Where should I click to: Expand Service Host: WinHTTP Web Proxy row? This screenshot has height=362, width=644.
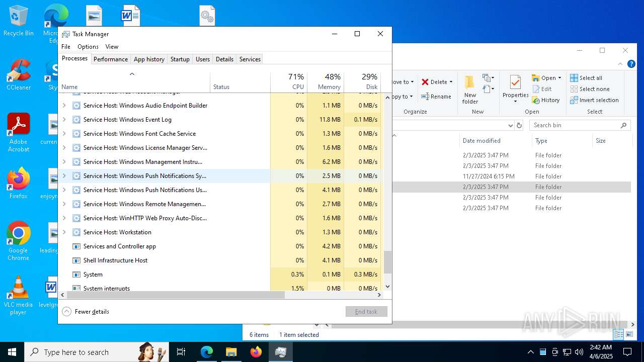click(x=64, y=218)
